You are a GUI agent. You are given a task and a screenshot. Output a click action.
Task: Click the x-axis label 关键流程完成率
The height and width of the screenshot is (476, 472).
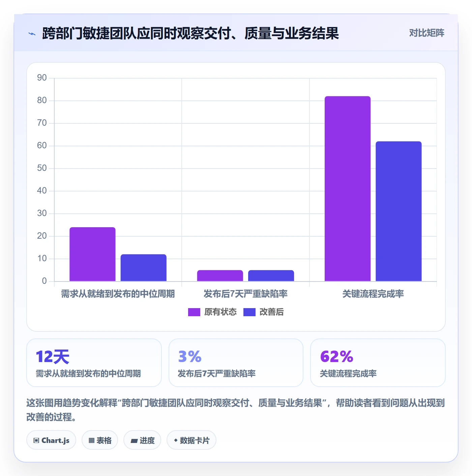373,294
